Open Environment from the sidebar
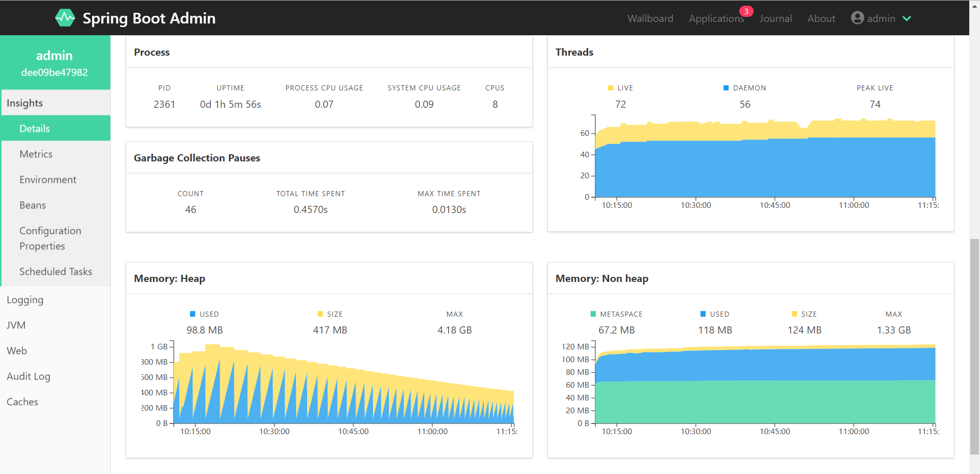The height and width of the screenshot is (474, 980). pyautogui.click(x=48, y=179)
